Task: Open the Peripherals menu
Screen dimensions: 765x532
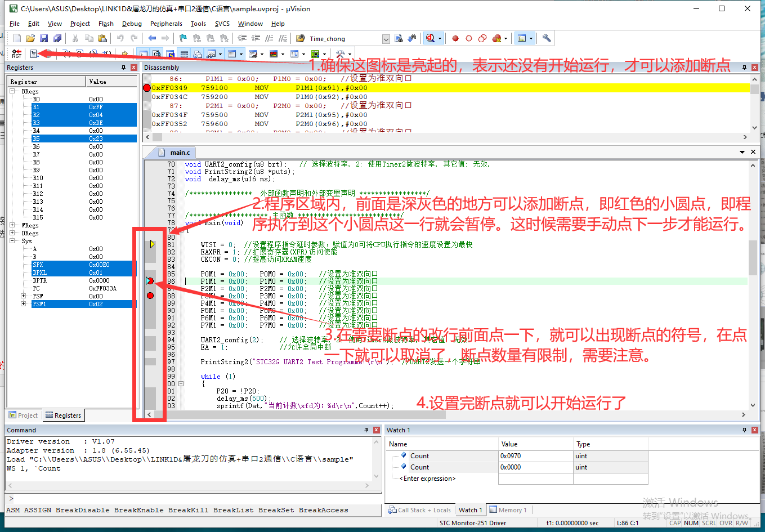Action: click(x=166, y=24)
